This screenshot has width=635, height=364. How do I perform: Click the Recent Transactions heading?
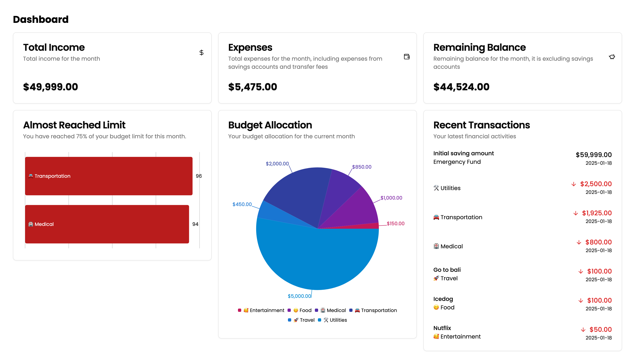coord(481,125)
